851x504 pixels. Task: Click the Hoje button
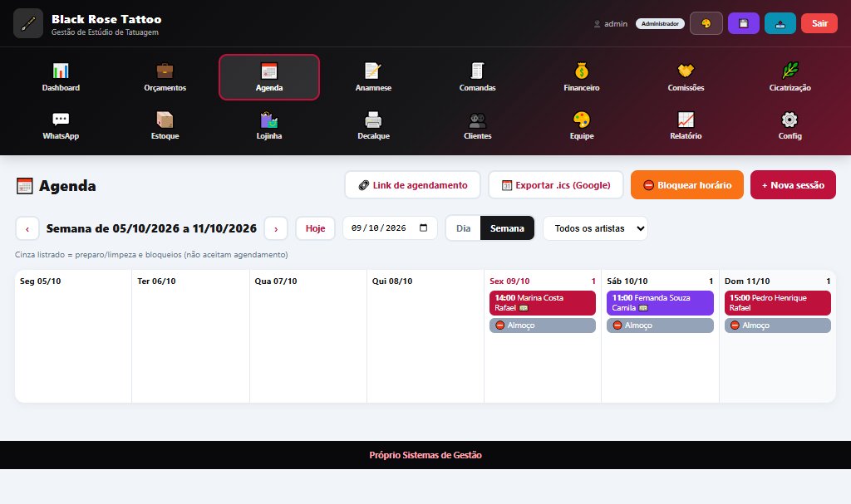315,228
